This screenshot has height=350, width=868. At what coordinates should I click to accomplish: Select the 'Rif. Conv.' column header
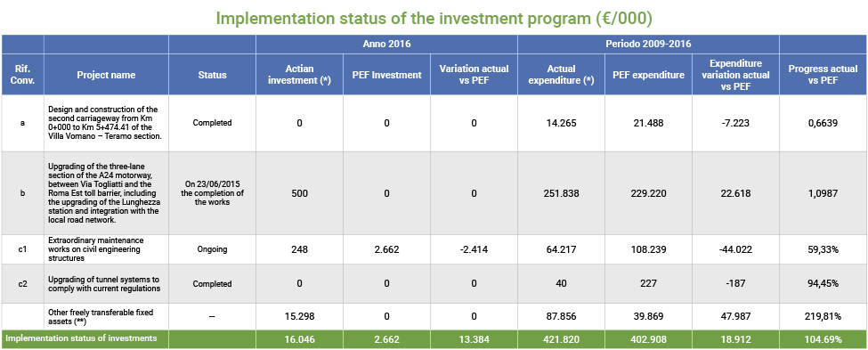tap(22, 75)
